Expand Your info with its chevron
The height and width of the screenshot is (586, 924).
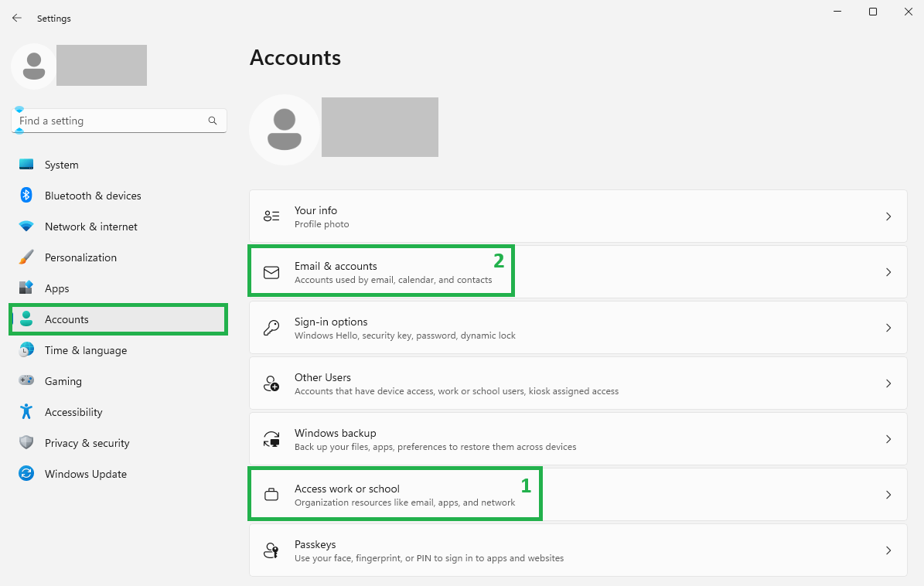pyautogui.click(x=888, y=216)
